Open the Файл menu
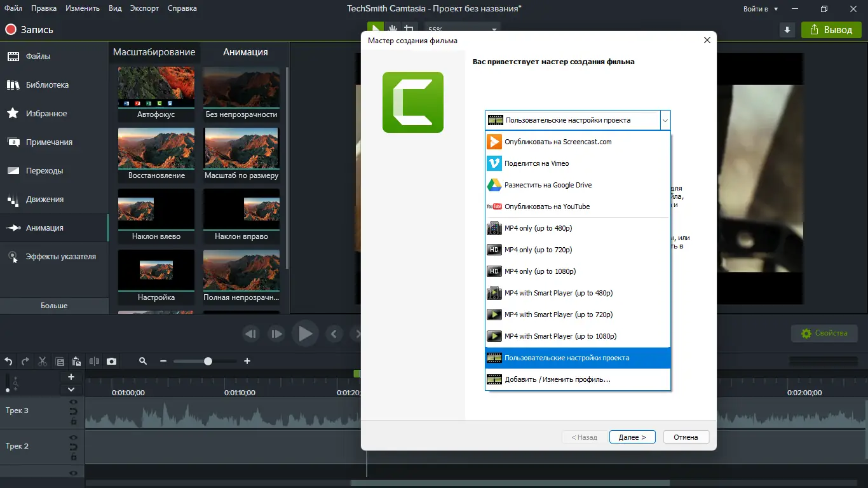 (x=12, y=8)
